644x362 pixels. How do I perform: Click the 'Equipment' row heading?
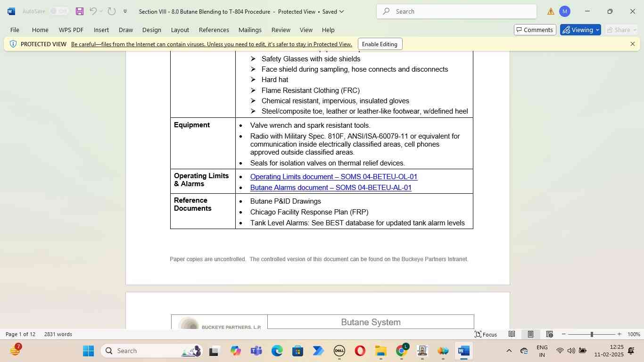(x=192, y=125)
